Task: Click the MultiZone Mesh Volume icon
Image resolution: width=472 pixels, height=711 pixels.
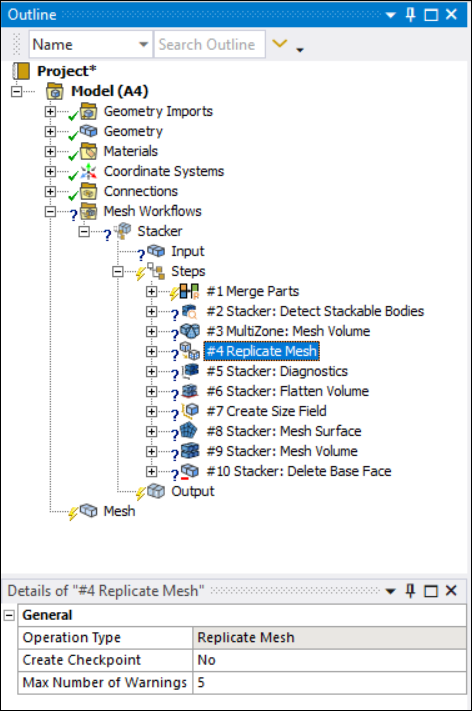Action: (x=190, y=331)
